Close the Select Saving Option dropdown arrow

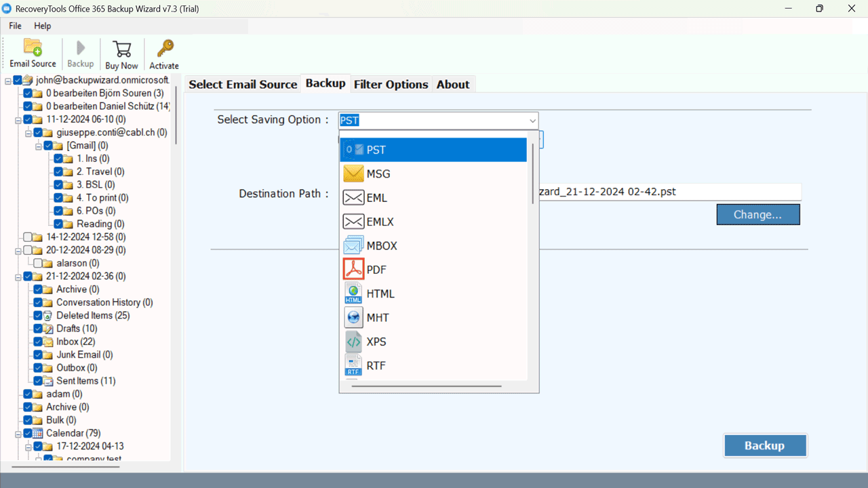coord(532,121)
